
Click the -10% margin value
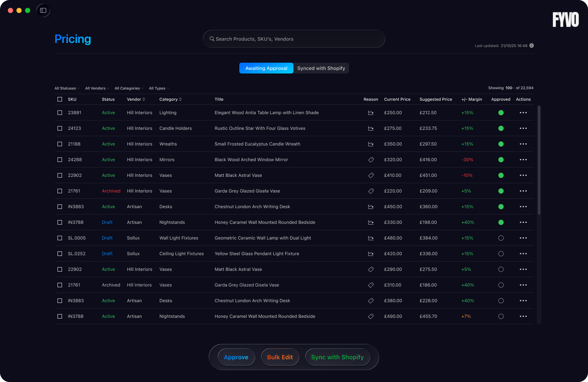click(x=467, y=175)
